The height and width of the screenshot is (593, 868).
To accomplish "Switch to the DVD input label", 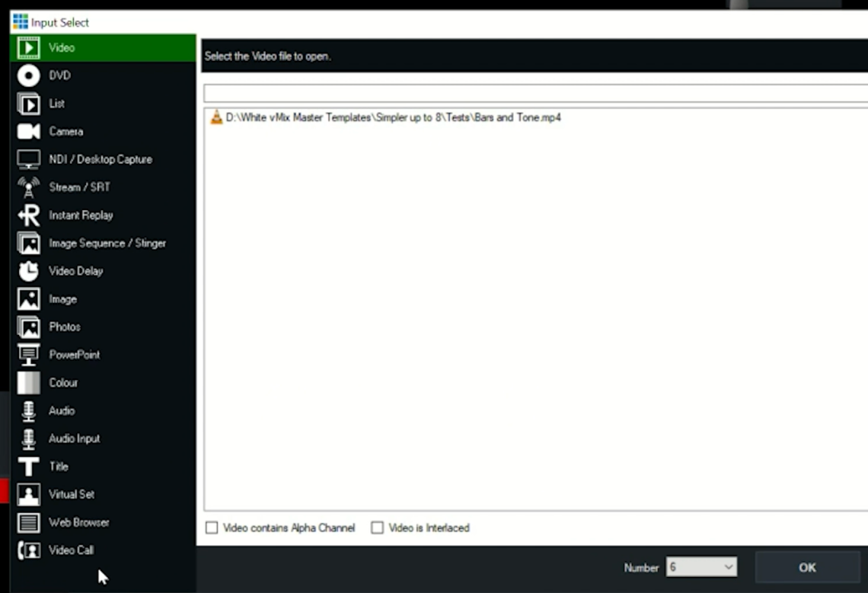I will (x=60, y=75).
